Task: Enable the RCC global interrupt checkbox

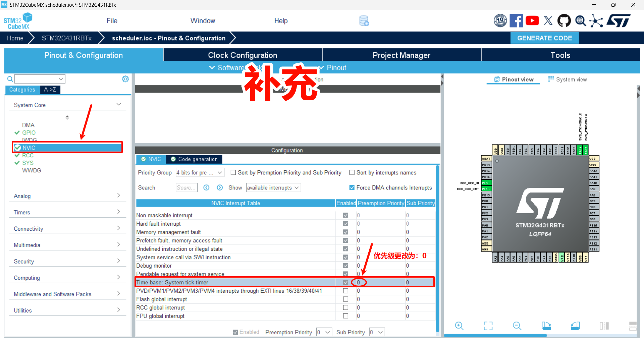Action: 345,307
